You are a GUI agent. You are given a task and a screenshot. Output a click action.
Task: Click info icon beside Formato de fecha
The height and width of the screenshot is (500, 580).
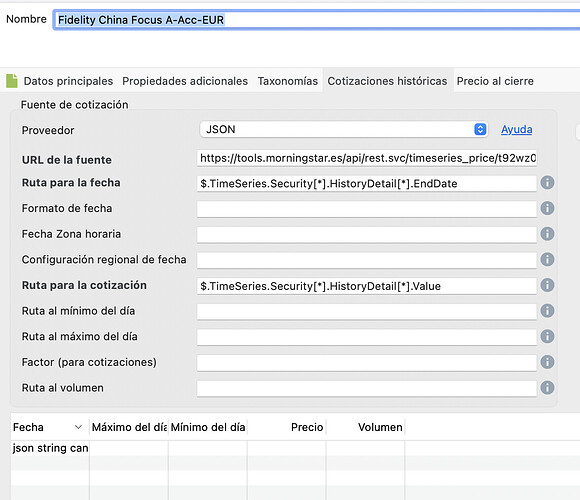click(x=547, y=208)
